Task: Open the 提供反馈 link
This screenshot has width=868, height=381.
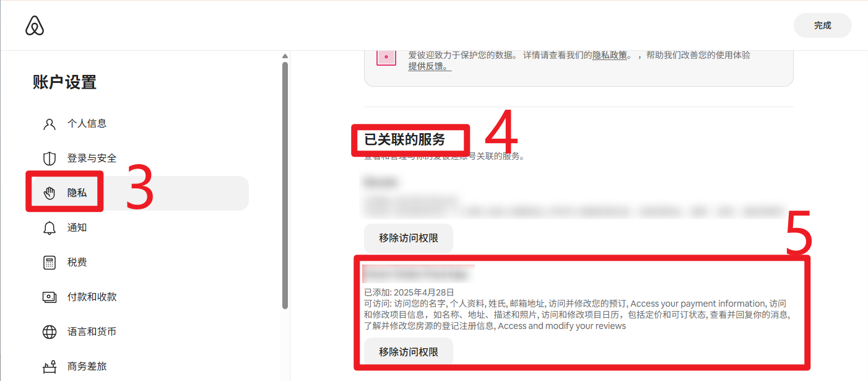Action: [430, 66]
